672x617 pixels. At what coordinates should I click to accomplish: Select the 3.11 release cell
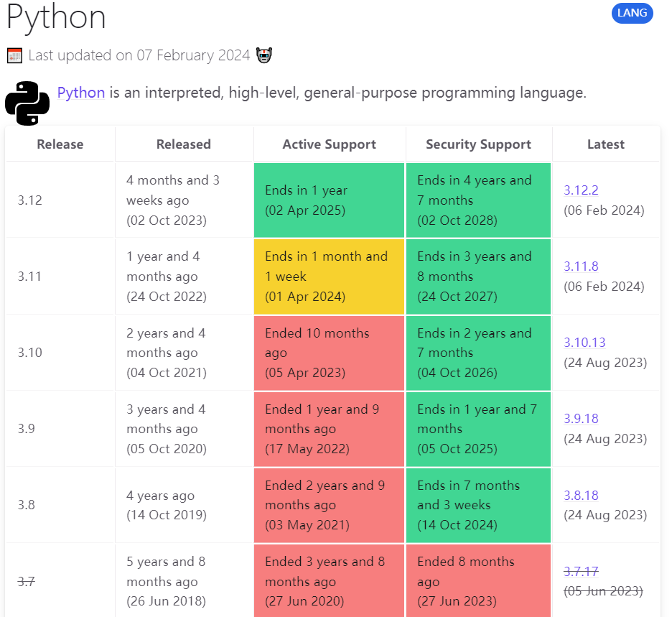(x=60, y=277)
